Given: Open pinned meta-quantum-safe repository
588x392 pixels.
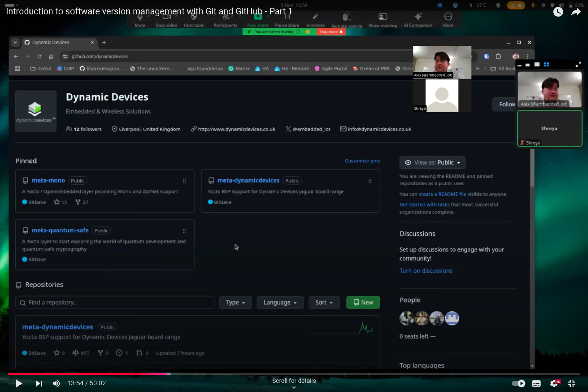Looking at the screenshot, I should (x=60, y=231).
